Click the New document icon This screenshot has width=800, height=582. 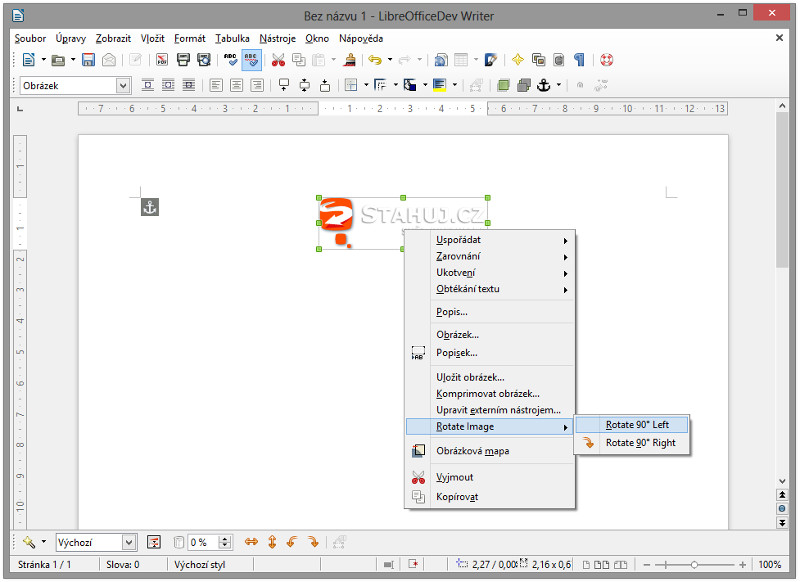pos(29,60)
